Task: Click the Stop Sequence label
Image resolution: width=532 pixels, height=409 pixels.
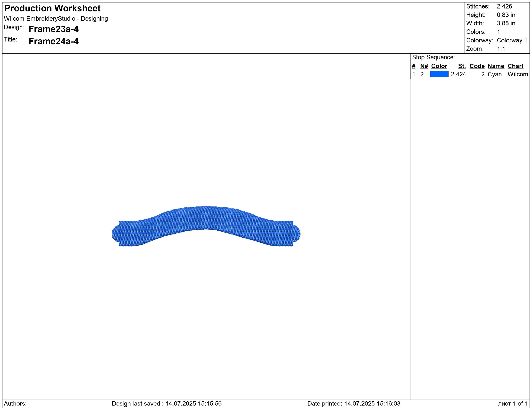Action: [433, 57]
